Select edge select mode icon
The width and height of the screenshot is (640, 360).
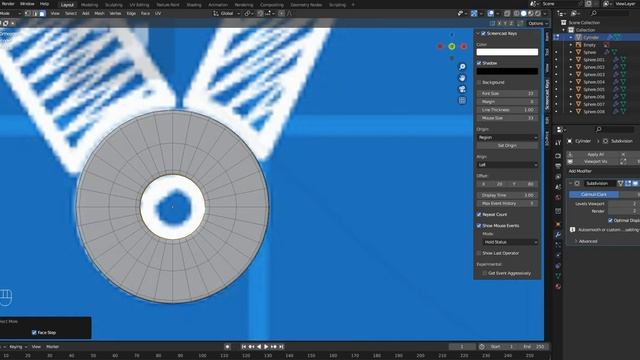pos(35,13)
